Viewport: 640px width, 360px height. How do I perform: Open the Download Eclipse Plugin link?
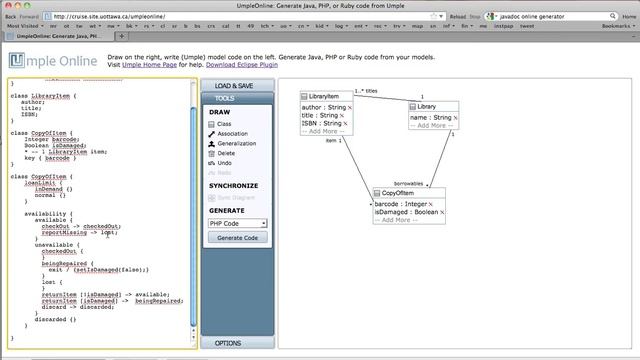tap(242, 64)
